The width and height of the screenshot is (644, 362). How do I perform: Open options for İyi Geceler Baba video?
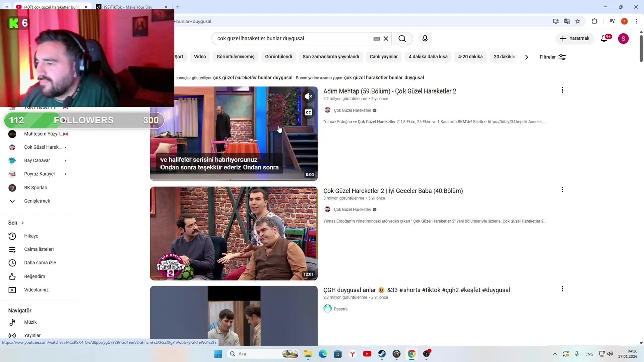(x=562, y=190)
